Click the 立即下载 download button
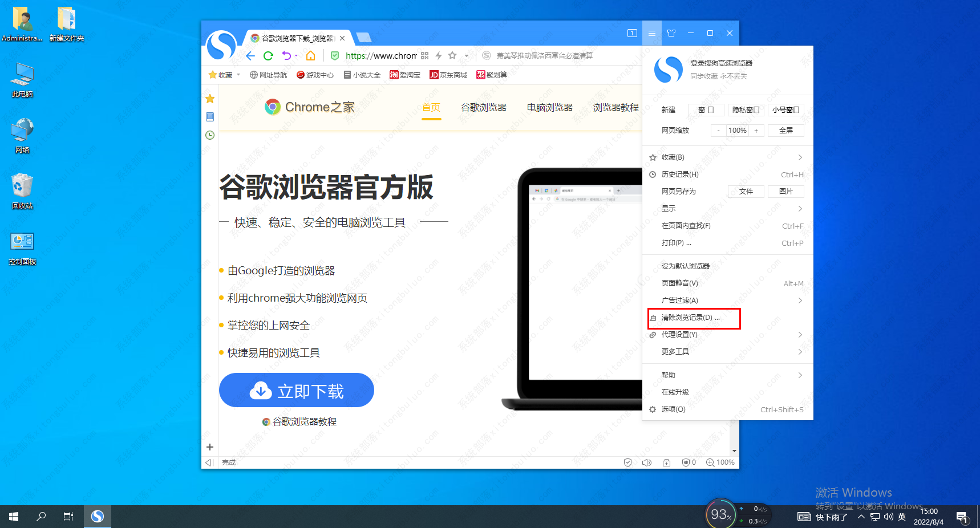 pos(297,390)
